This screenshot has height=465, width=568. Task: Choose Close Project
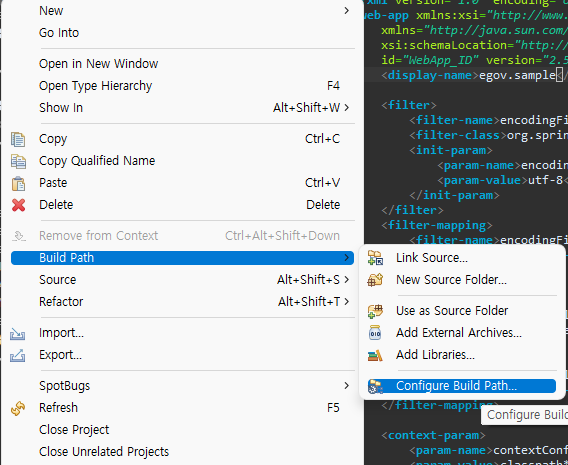point(182,430)
